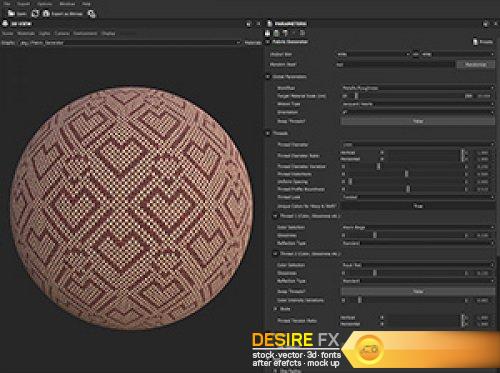This screenshot has height=373, width=500.
Task: Click the graph parameters panel title icon
Action: click(269, 23)
